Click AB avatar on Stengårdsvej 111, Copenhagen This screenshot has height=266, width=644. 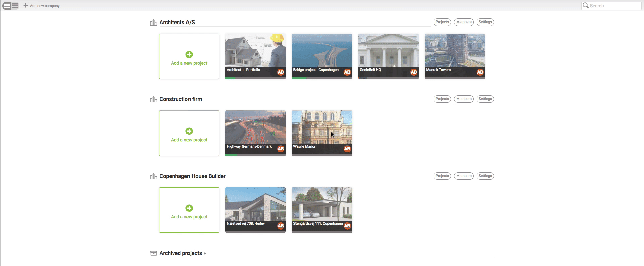coord(347,226)
